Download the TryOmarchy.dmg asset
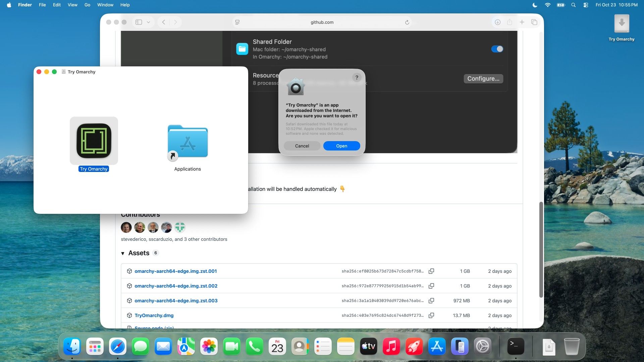644x362 pixels. click(x=154, y=315)
